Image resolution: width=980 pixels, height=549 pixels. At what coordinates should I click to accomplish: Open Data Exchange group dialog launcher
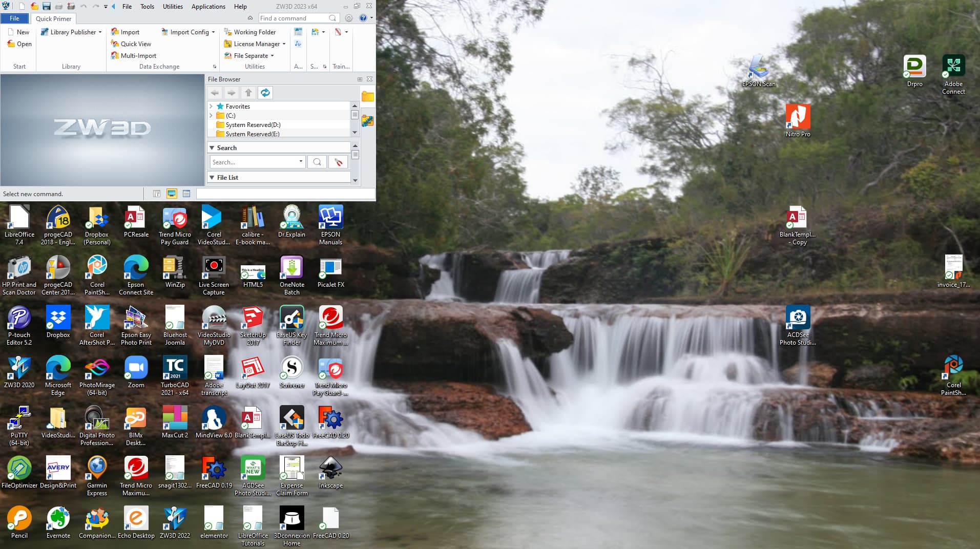tap(215, 67)
